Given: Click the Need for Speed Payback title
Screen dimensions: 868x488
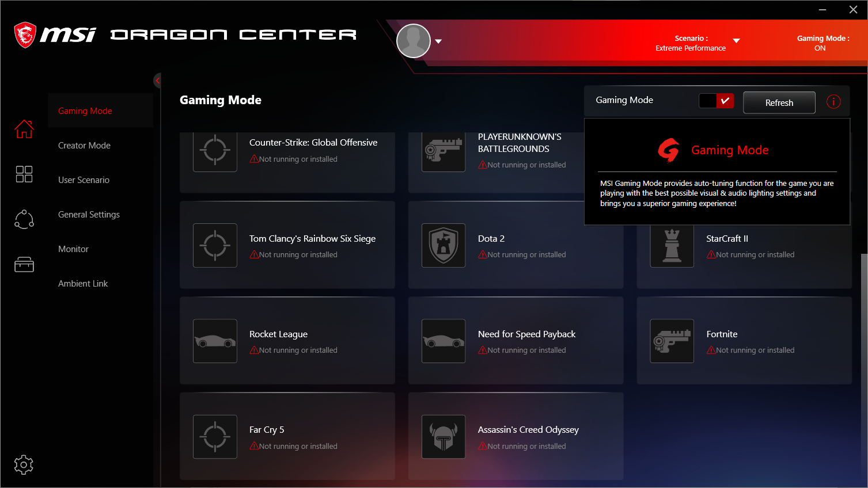Looking at the screenshot, I should (x=527, y=334).
